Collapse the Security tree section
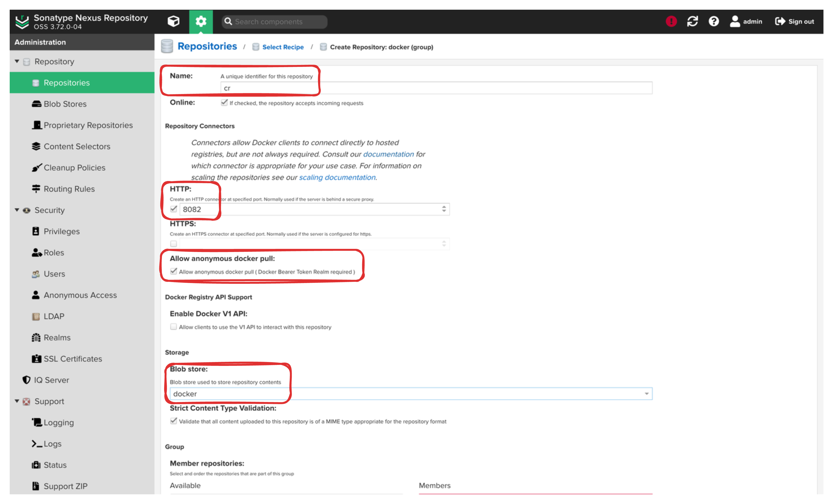 [x=17, y=210]
